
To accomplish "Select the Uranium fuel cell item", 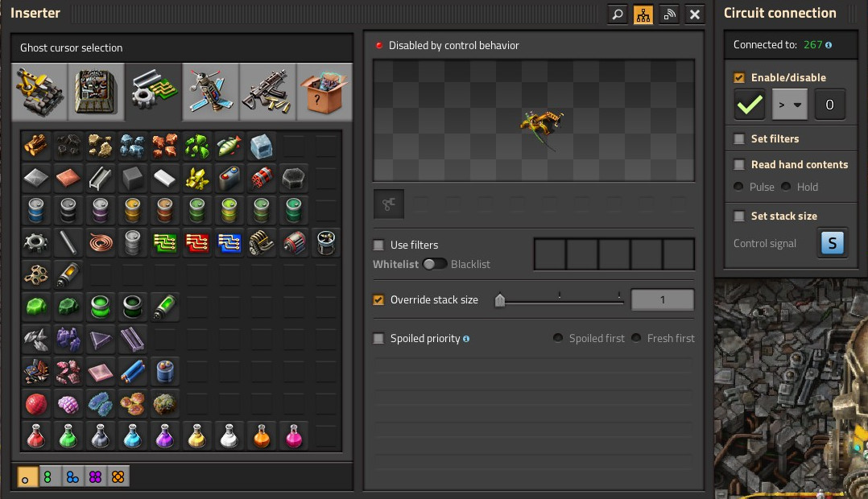I will (165, 307).
